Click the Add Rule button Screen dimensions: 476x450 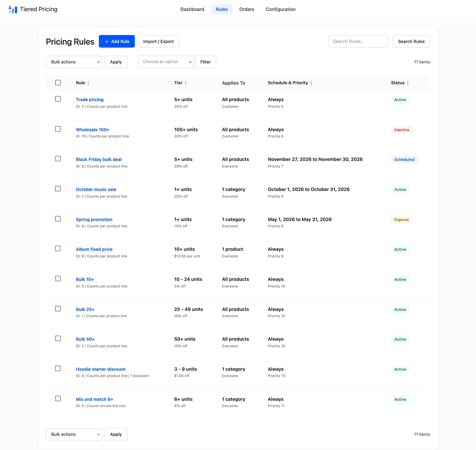[117, 41]
